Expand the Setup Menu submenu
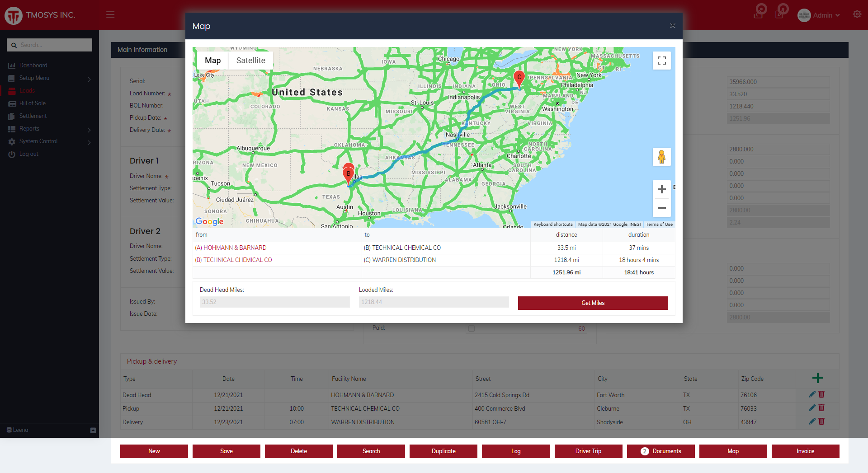 point(89,79)
